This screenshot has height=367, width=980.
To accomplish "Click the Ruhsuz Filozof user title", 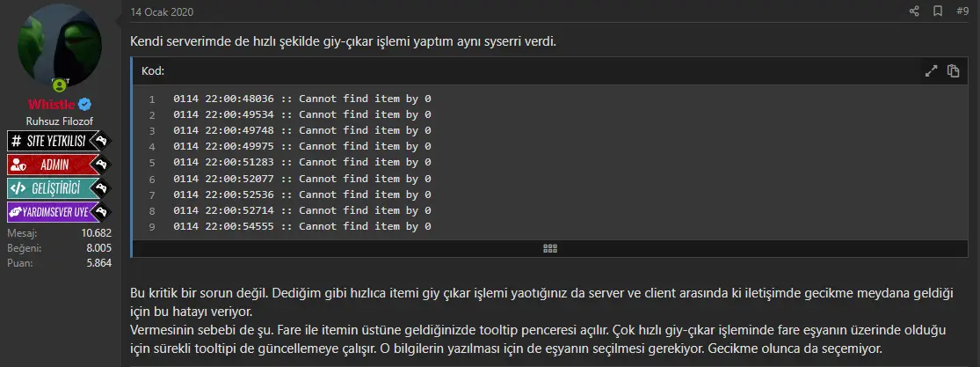I will click(x=60, y=121).
